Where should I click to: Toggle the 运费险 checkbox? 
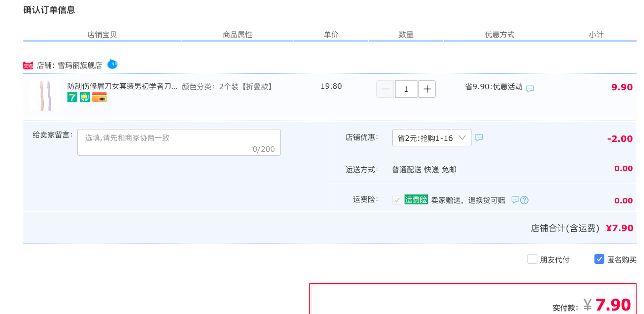pyautogui.click(x=397, y=200)
